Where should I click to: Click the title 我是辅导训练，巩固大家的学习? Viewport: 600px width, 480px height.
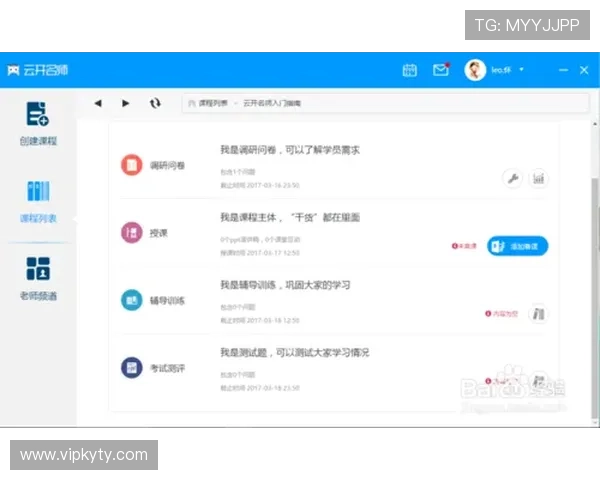[x=285, y=285]
